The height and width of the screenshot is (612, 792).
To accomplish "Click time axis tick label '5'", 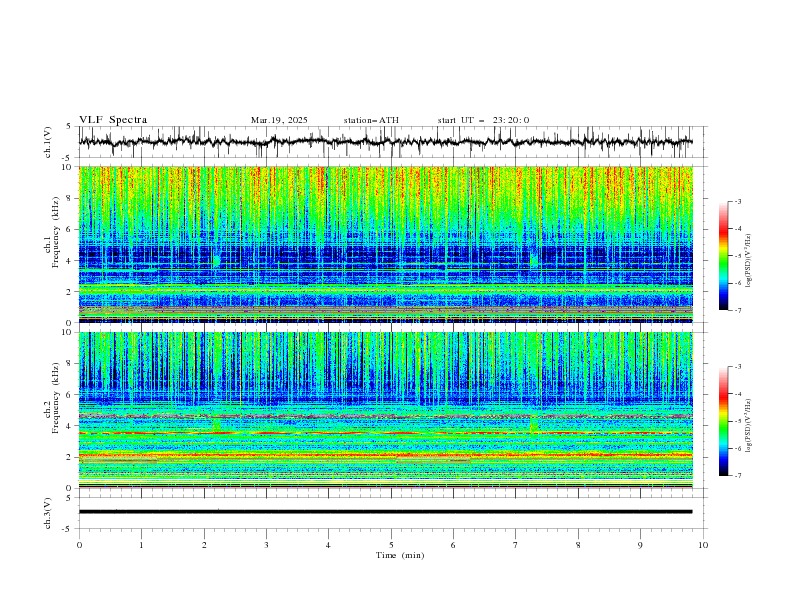I will 391,545.
